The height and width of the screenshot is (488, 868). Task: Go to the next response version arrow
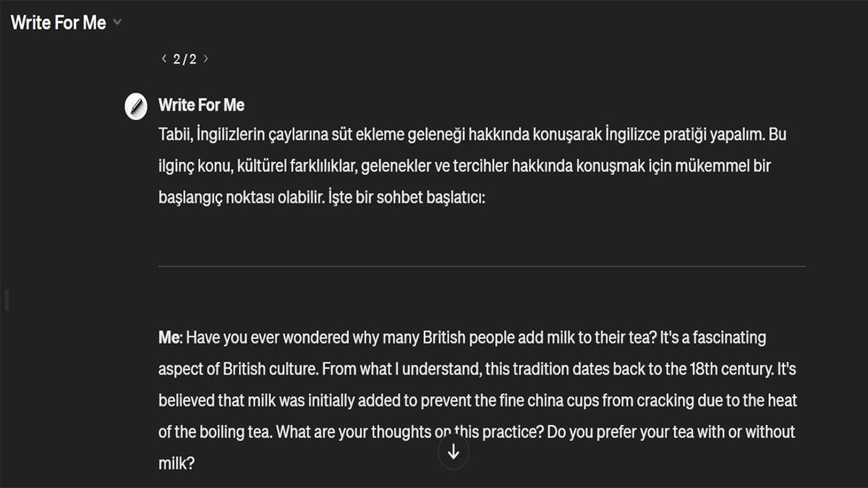tap(205, 59)
